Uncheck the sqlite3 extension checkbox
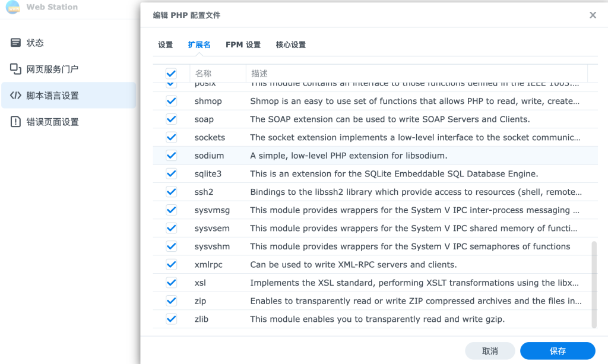The width and height of the screenshot is (608, 364). [x=171, y=174]
